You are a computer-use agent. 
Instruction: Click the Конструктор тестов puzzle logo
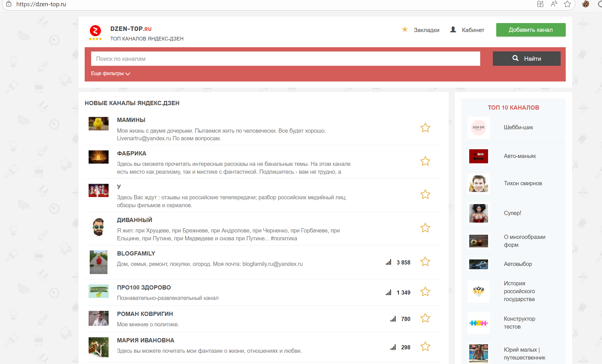click(x=479, y=323)
